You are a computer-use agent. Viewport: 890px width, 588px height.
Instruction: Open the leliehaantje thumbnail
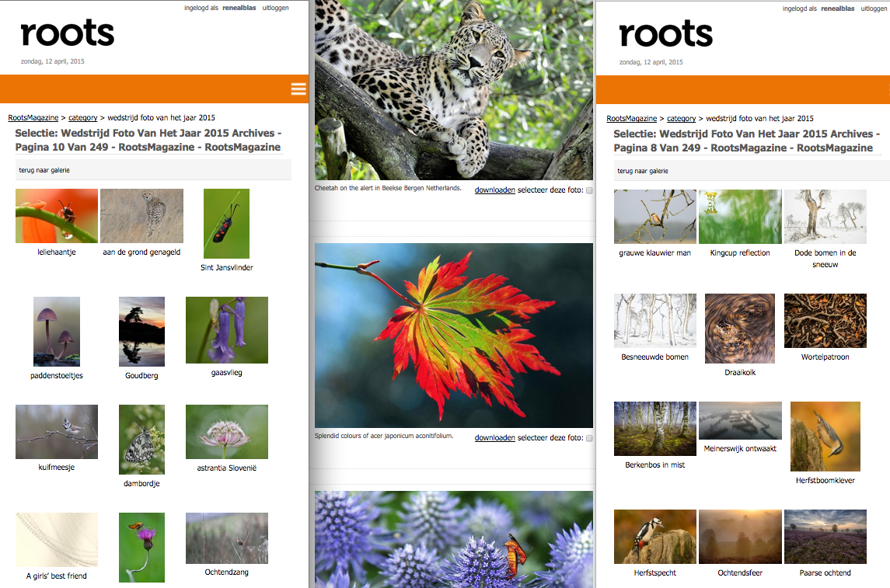click(57, 216)
